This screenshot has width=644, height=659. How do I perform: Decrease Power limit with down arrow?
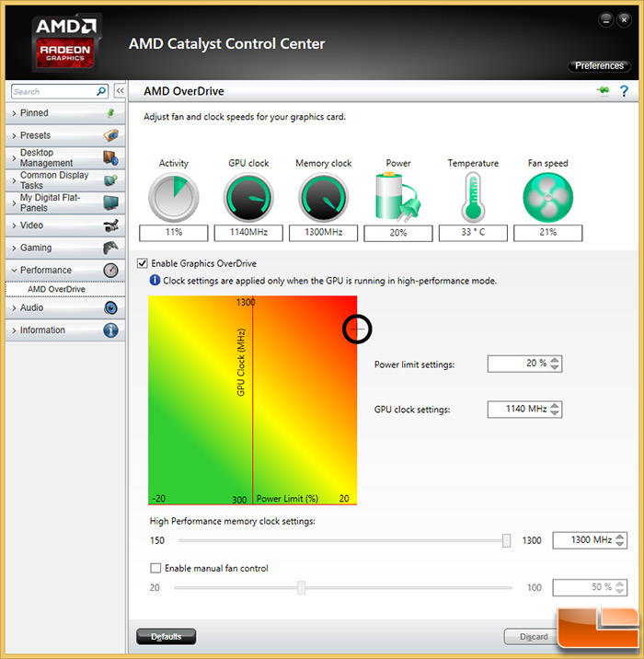[555, 367]
